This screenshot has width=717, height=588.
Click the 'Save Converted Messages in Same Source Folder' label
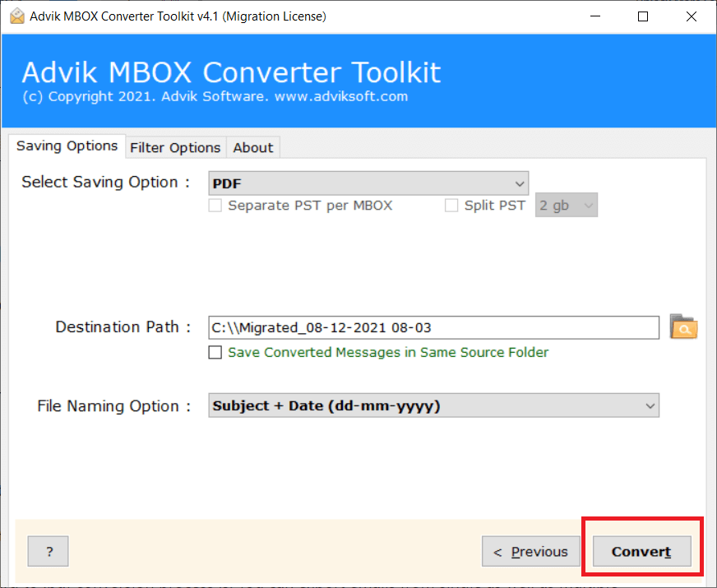[388, 353]
